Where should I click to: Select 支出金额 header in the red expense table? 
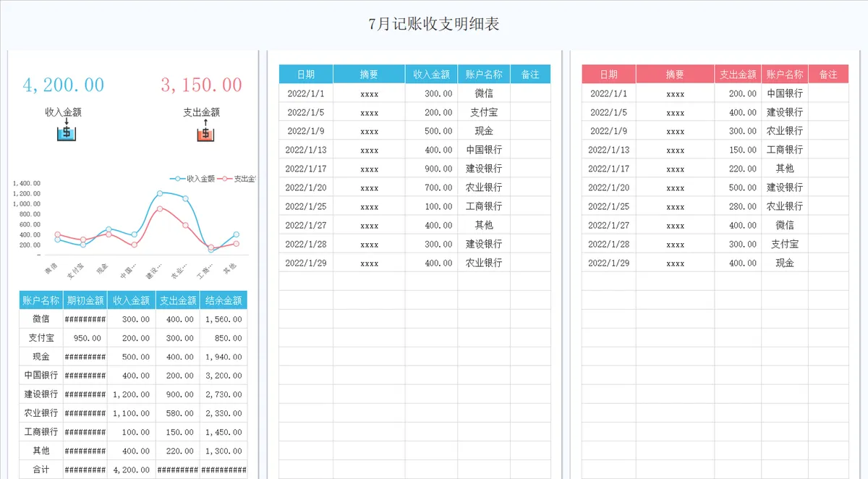coord(738,74)
